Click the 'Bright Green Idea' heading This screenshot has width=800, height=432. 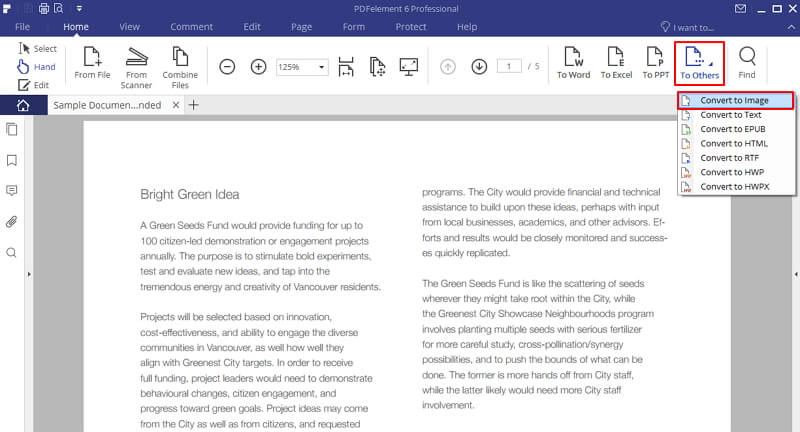190,194
